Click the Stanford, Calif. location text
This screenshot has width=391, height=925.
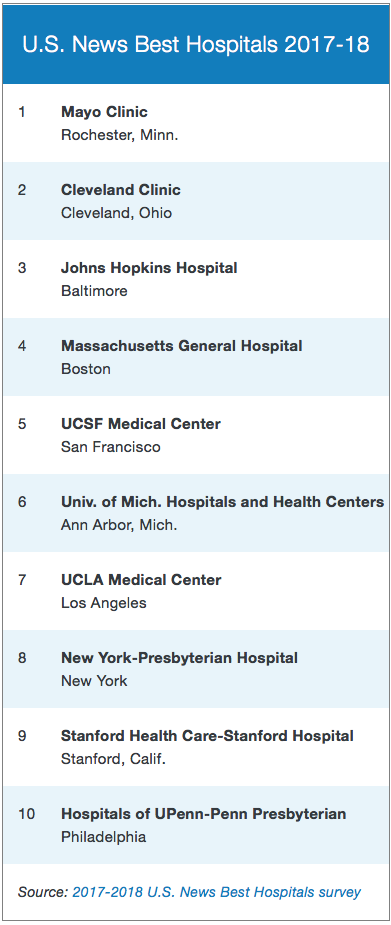(113, 759)
